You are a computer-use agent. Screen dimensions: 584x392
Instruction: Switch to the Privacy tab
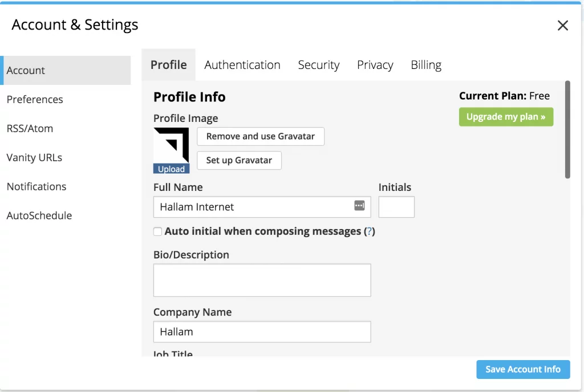click(375, 65)
